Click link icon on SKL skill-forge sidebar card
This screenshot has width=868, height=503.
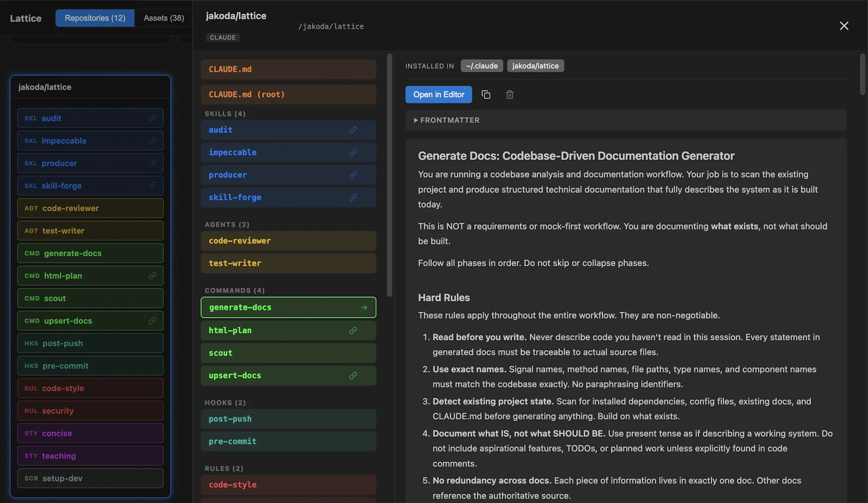tap(152, 186)
